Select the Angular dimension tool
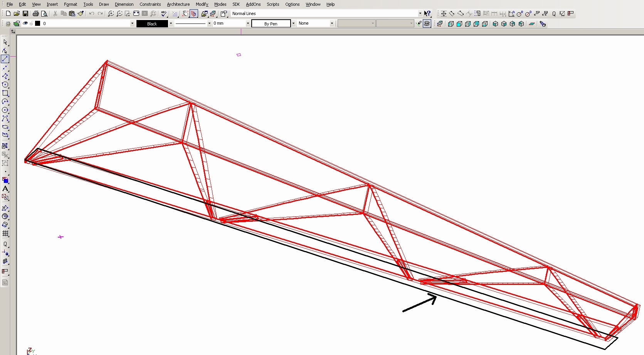The image size is (644, 355). [511, 13]
